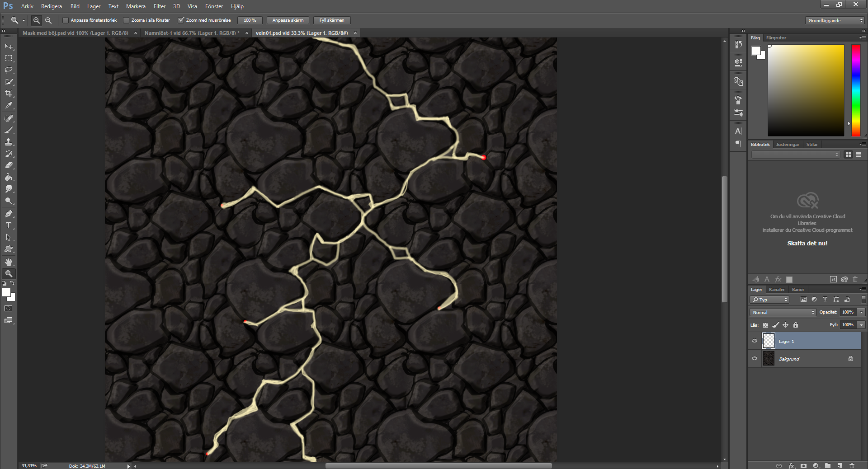Viewport: 868px width, 469px height.
Task: Select the Pen tool
Action: coord(9,214)
